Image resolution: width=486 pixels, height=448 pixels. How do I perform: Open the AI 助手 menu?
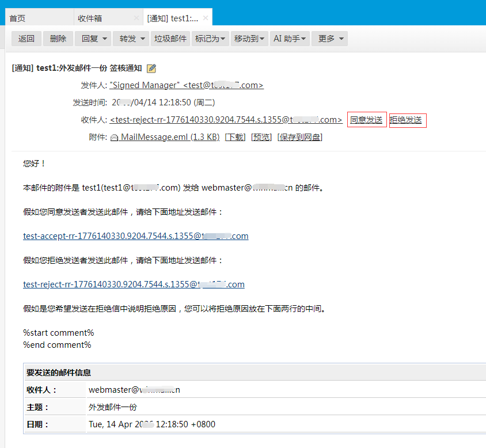coord(290,39)
